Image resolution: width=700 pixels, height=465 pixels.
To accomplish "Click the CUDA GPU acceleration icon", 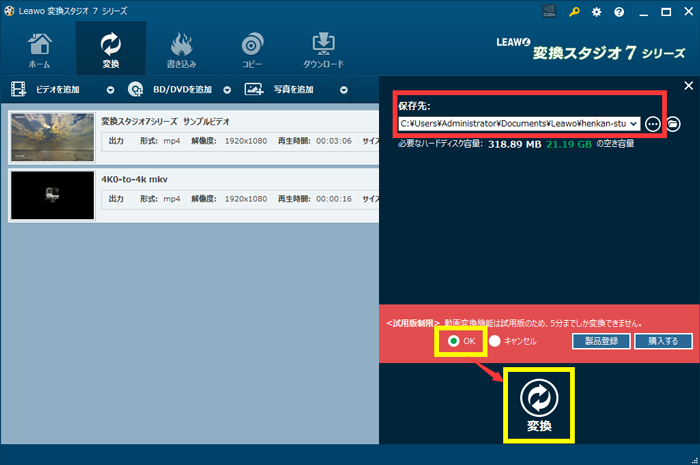I will pos(549,12).
